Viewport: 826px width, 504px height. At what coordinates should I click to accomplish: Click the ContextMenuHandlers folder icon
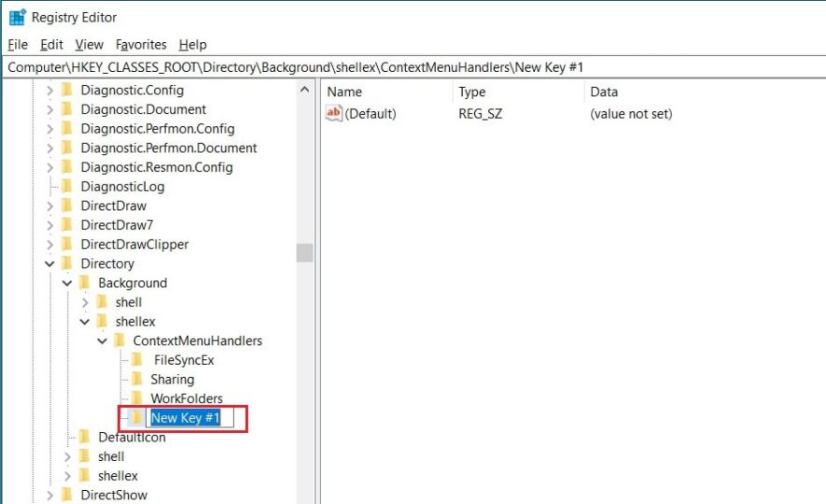tap(119, 341)
